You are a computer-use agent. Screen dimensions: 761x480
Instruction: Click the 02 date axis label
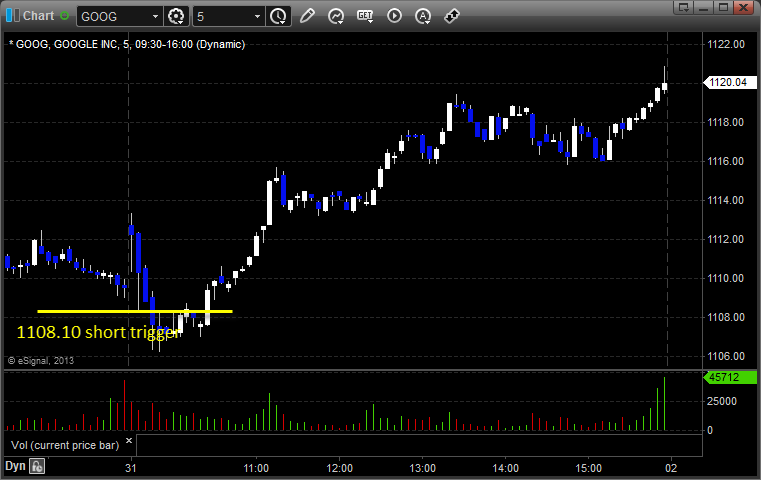pyautogui.click(x=671, y=468)
